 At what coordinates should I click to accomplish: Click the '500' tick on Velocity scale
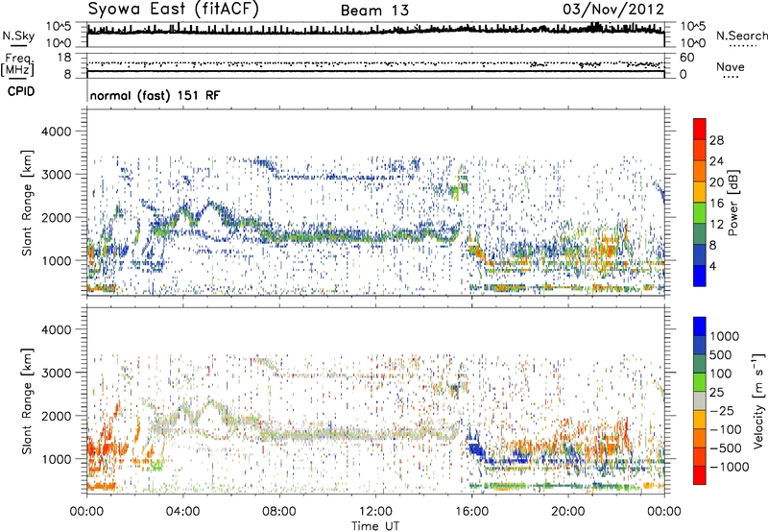coord(721,355)
